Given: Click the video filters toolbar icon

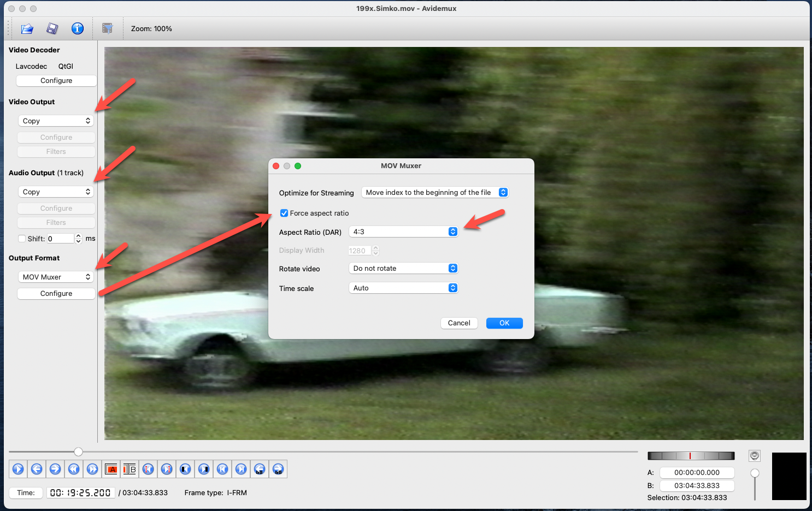Looking at the screenshot, I should coord(108,28).
